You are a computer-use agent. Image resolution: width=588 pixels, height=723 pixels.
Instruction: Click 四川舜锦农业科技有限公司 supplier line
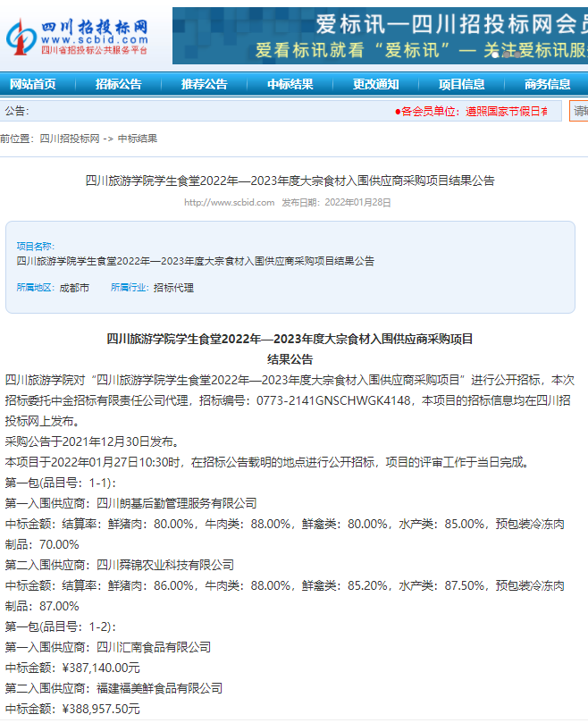[120, 565]
